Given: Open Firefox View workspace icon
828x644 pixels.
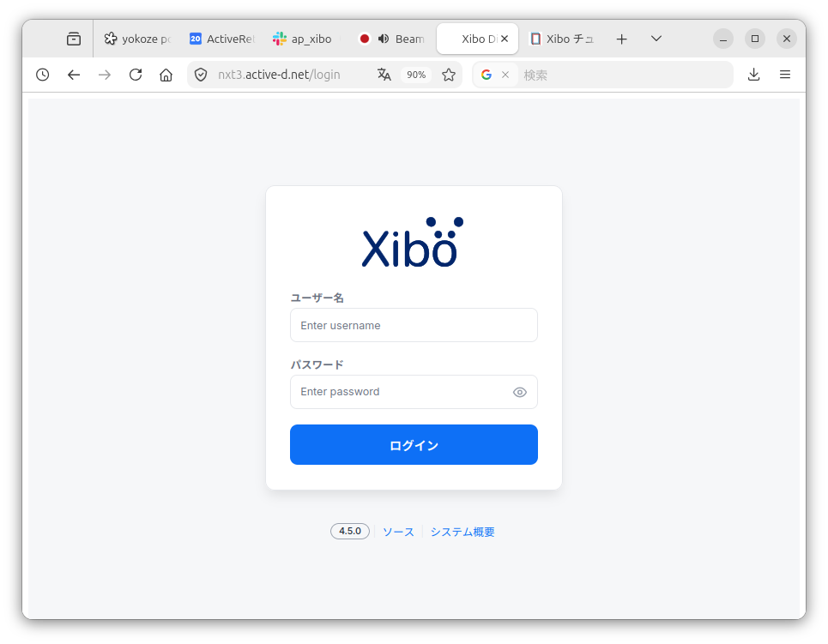Looking at the screenshot, I should (x=74, y=39).
